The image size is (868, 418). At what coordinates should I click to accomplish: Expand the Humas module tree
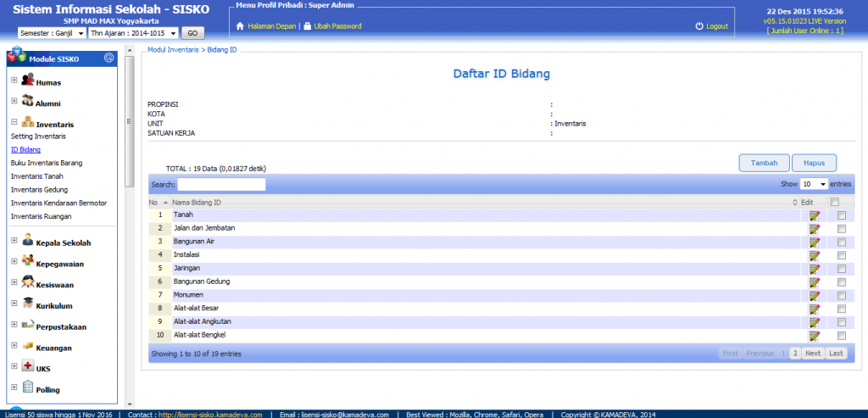click(x=14, y=81)
